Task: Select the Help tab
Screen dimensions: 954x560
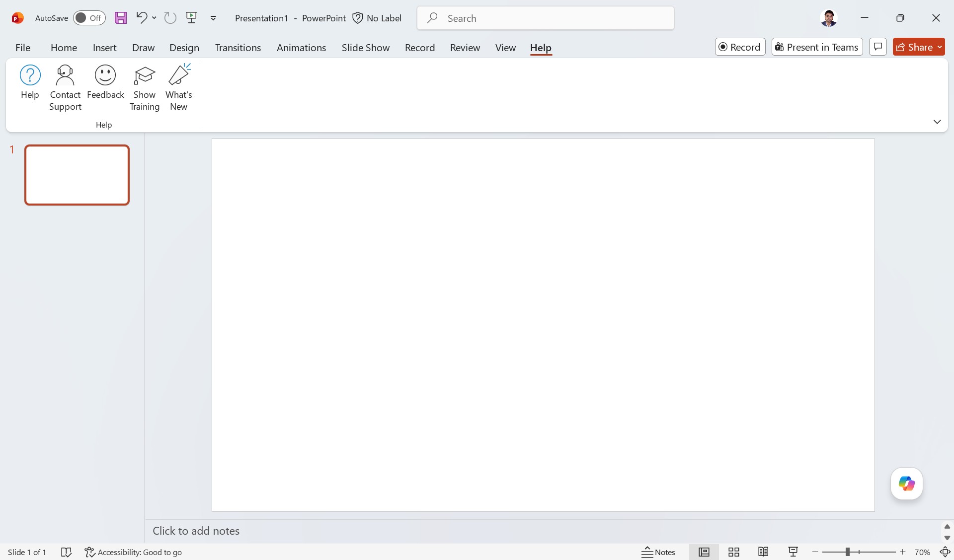Action: [541, 48]
